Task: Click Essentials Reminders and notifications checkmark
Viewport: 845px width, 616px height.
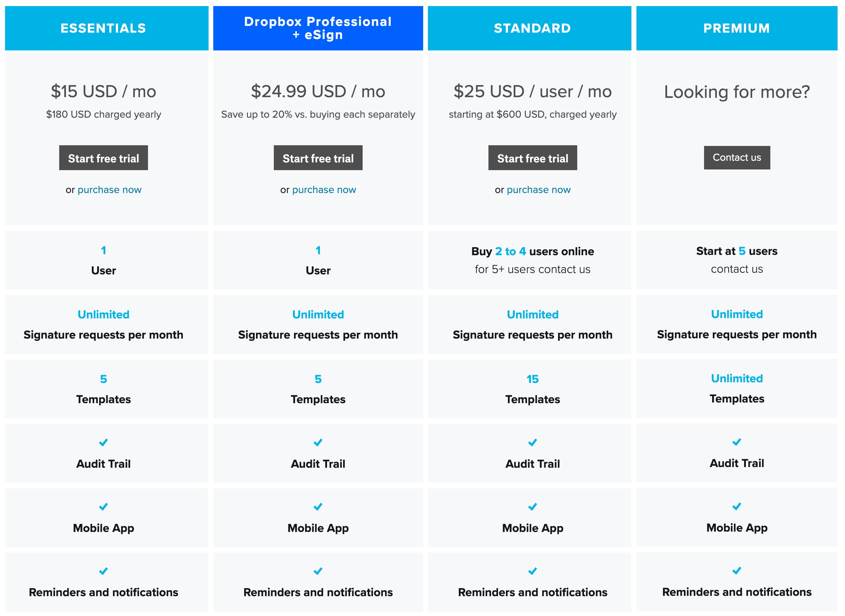Action: pos(103,572)
